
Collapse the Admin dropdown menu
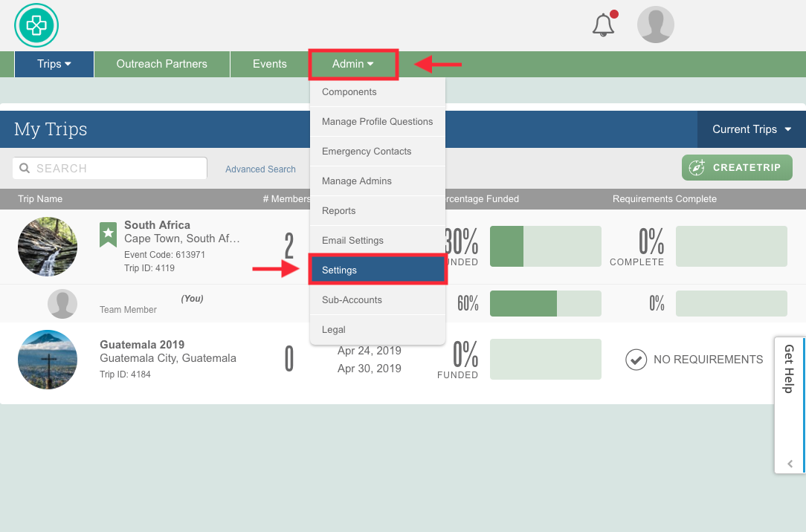click(x=353, y=64)
